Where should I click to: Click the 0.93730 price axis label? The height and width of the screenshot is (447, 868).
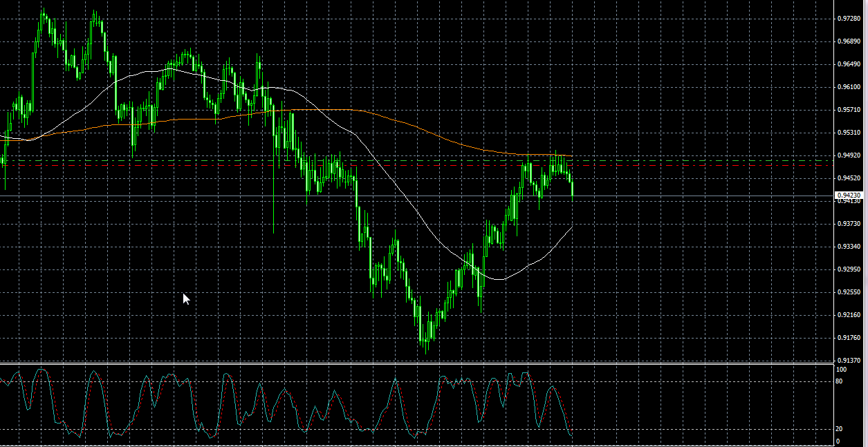(849, 224)
